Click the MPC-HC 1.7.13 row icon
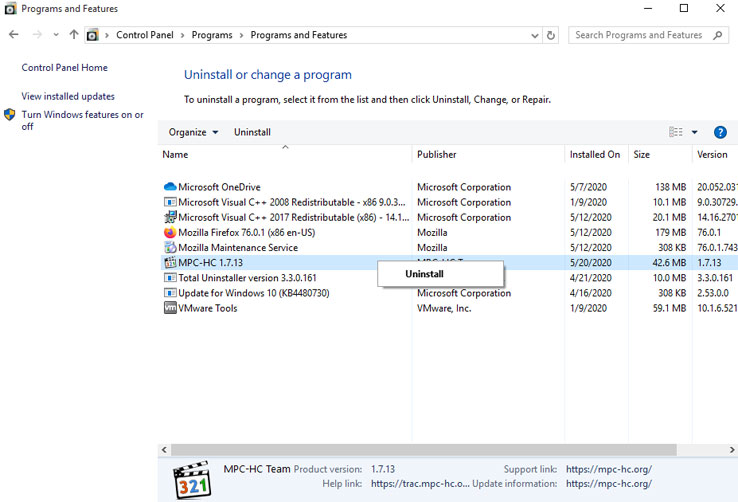Image resolution: width=738 pixels, height=502 pixels. (170, 263)
